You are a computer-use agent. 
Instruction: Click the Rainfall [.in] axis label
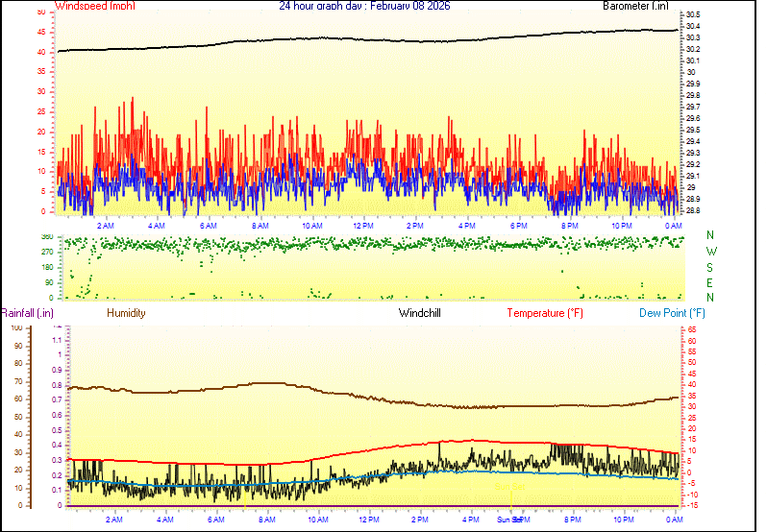click(x=27, y=313)
